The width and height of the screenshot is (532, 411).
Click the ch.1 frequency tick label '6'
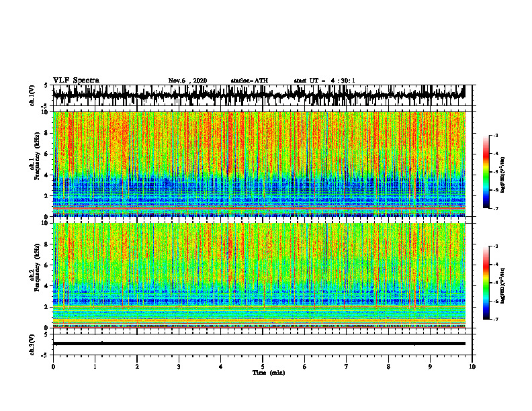pos(46,154)
